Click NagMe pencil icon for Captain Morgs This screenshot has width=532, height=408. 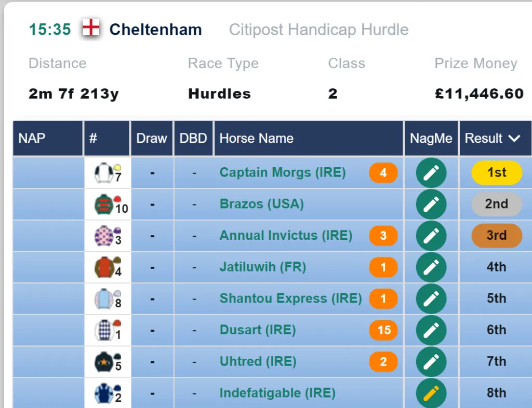click(431, 173)
